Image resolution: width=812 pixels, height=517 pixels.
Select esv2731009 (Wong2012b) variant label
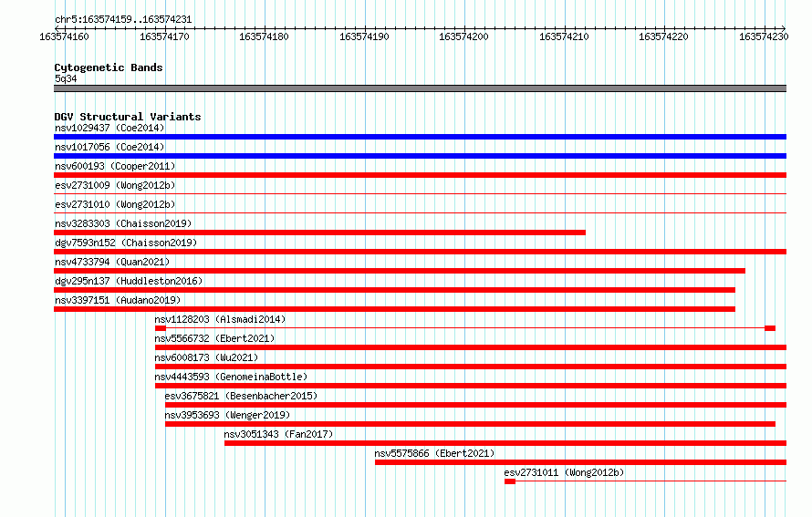click(115, 185)
